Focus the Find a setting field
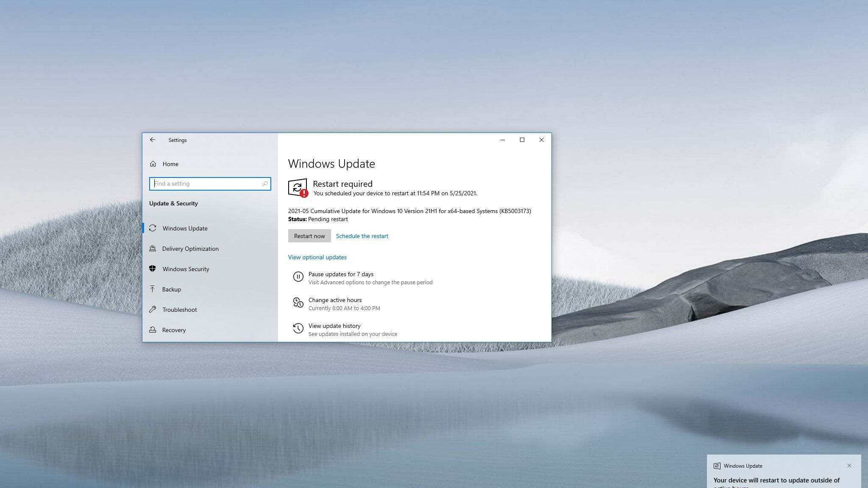868x488 pixels. 206,184
